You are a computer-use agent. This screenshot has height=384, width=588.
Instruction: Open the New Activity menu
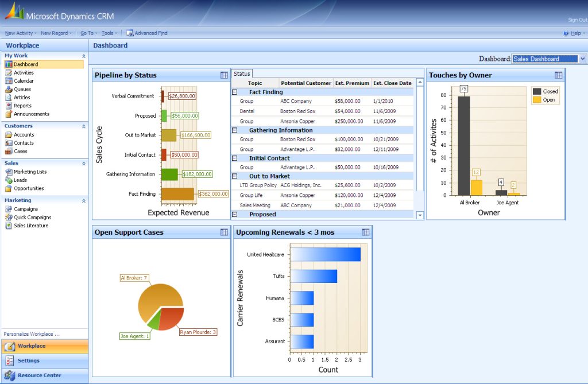(21, 33)
